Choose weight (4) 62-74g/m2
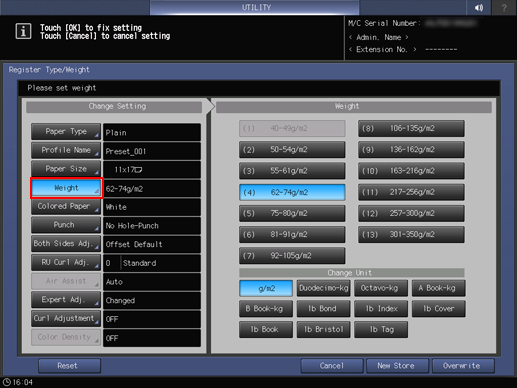Image resolution: width=517 pixels, height=388 pixels. [292, 192]
